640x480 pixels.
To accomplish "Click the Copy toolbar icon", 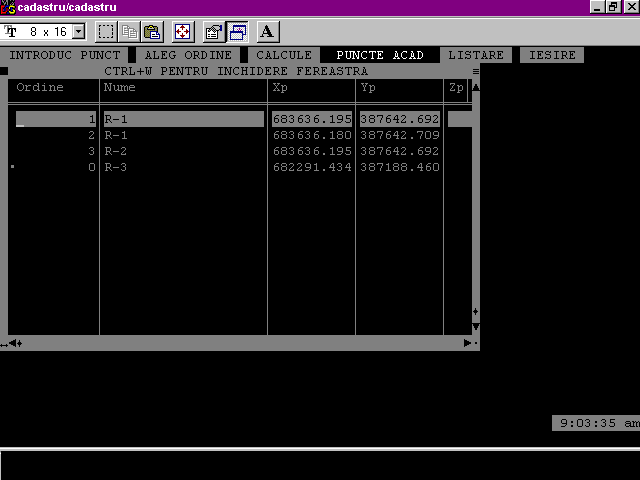I will click(129, 32).
